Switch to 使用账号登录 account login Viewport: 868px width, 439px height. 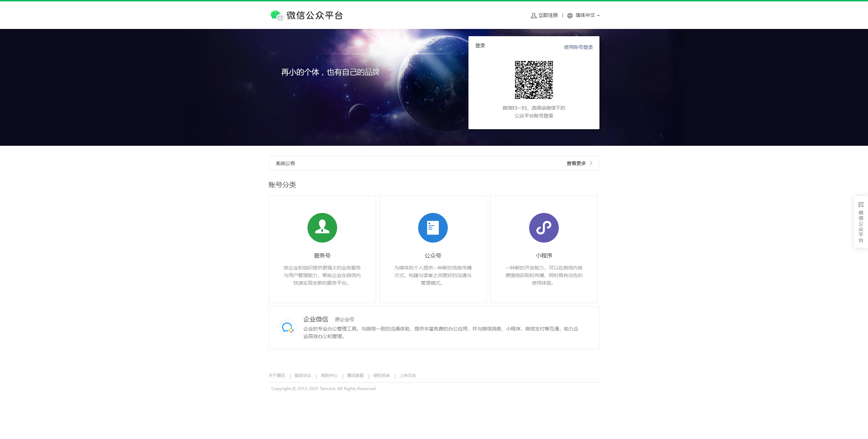click(578, 47)
